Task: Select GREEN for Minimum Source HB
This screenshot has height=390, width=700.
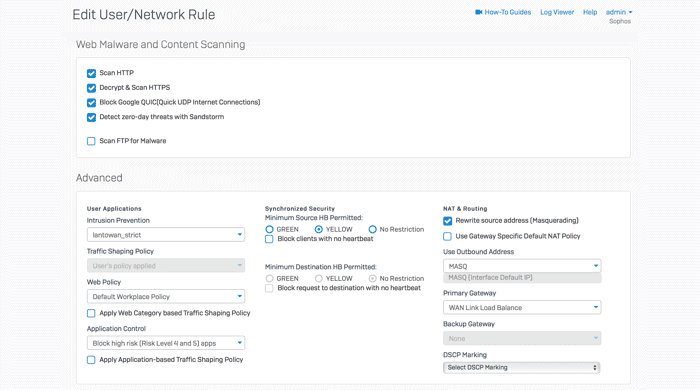Action: pyautogui.click(x=269, y=229)
